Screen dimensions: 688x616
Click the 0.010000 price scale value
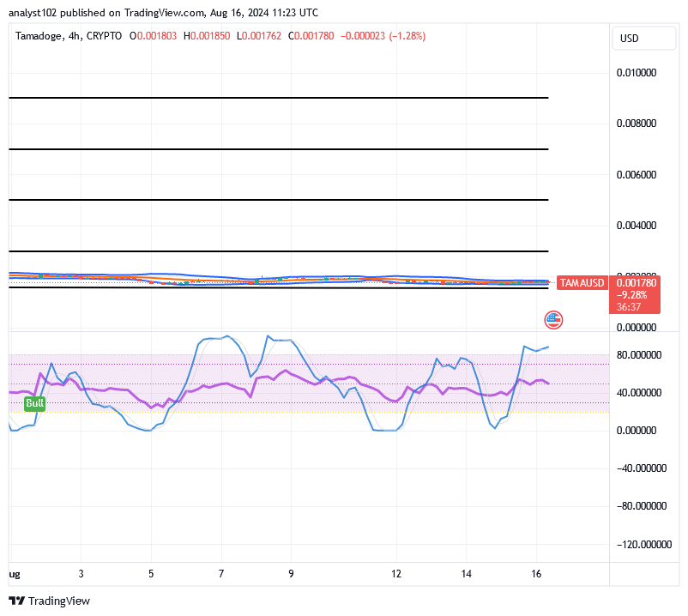pos(638,73)
